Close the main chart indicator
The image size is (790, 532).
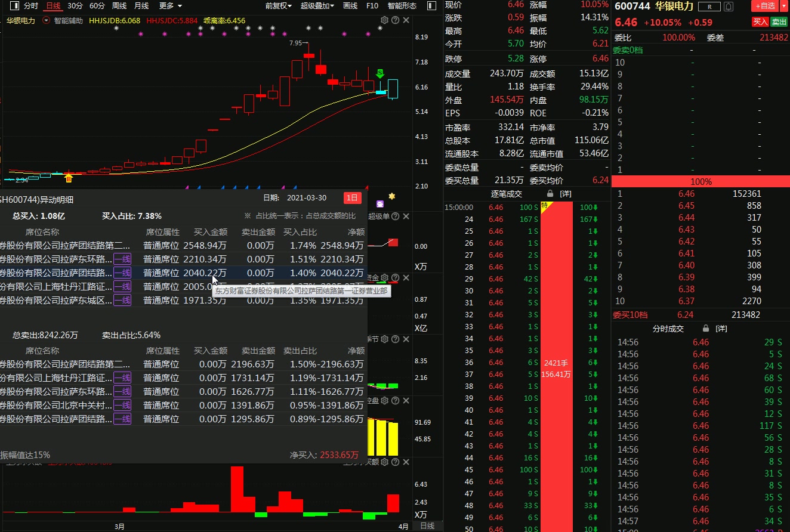[x=406, y=20]
